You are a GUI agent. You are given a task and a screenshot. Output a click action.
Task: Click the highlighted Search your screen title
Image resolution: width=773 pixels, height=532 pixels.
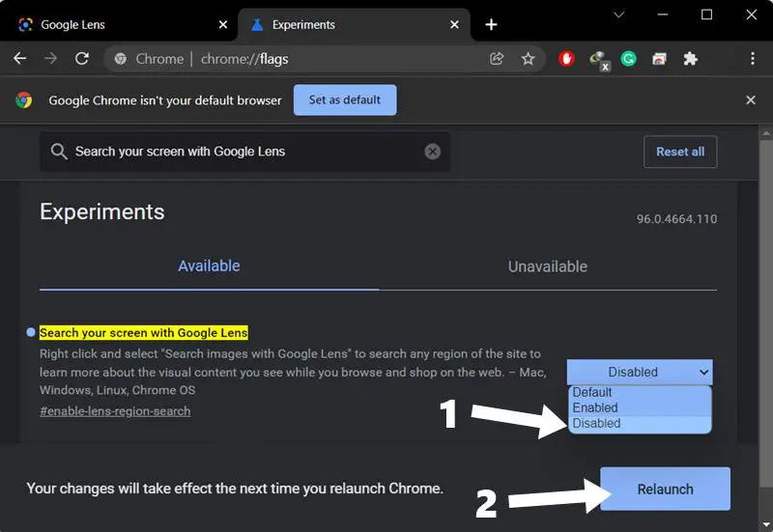(x=143, y=333)
